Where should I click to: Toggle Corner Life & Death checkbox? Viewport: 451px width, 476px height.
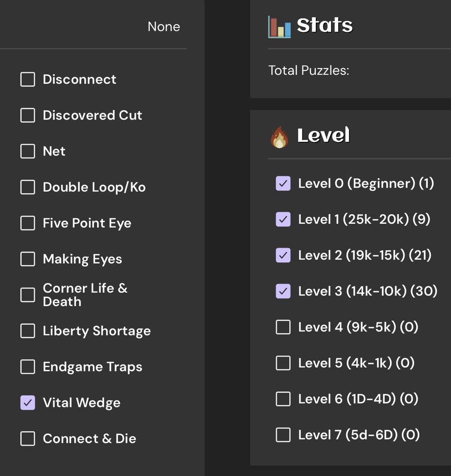[x=28, y=295]
